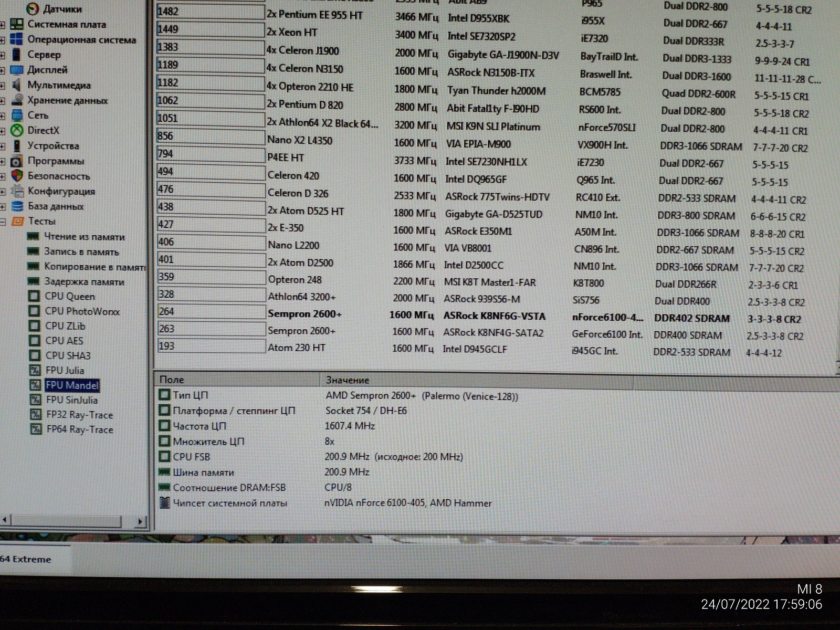Expand the Конфигурация tree node
This screenshot has width=840, height=630.
[3, 192]
